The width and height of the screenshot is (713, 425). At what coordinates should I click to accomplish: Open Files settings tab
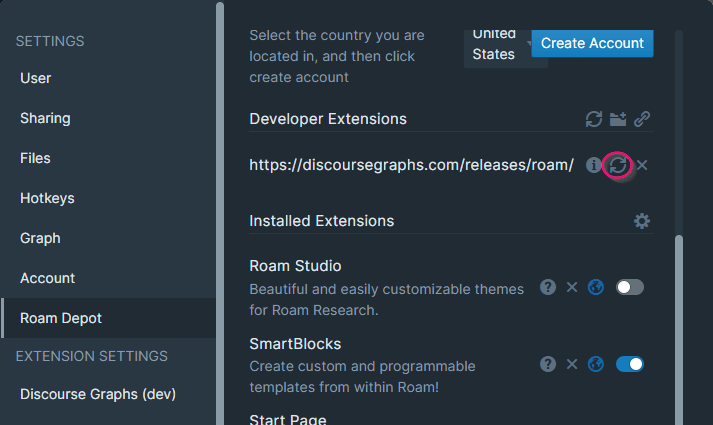tap(108, 158)
